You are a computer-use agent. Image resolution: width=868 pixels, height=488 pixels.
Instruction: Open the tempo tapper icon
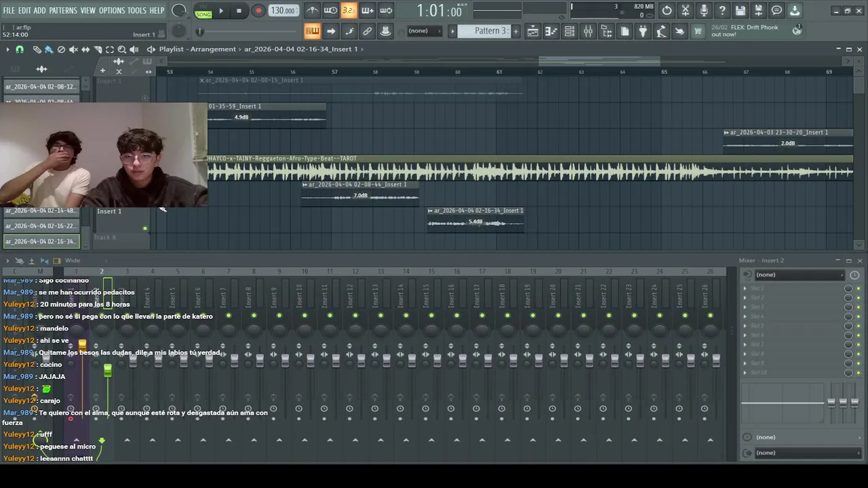[x=661, y=31]
